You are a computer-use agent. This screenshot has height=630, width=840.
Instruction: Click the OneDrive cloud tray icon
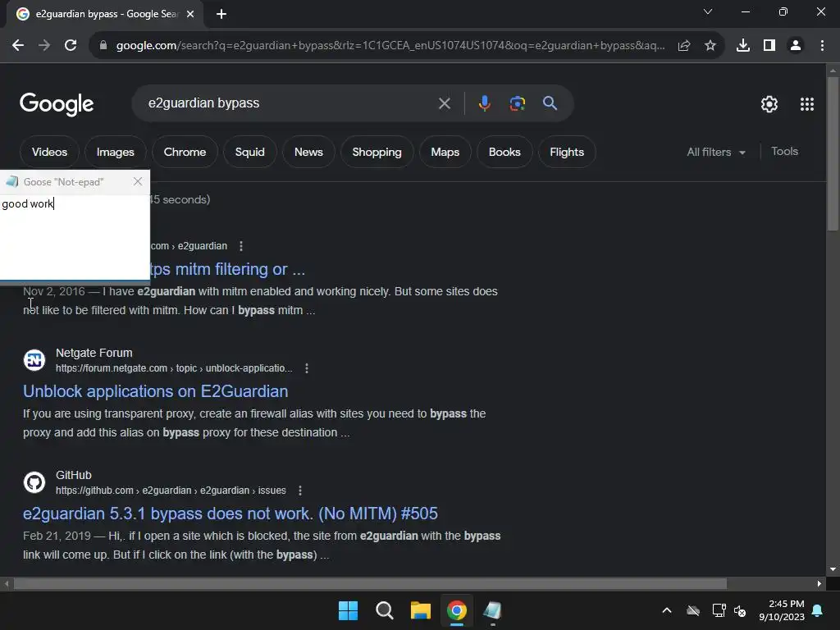click(x=693, y=610)
